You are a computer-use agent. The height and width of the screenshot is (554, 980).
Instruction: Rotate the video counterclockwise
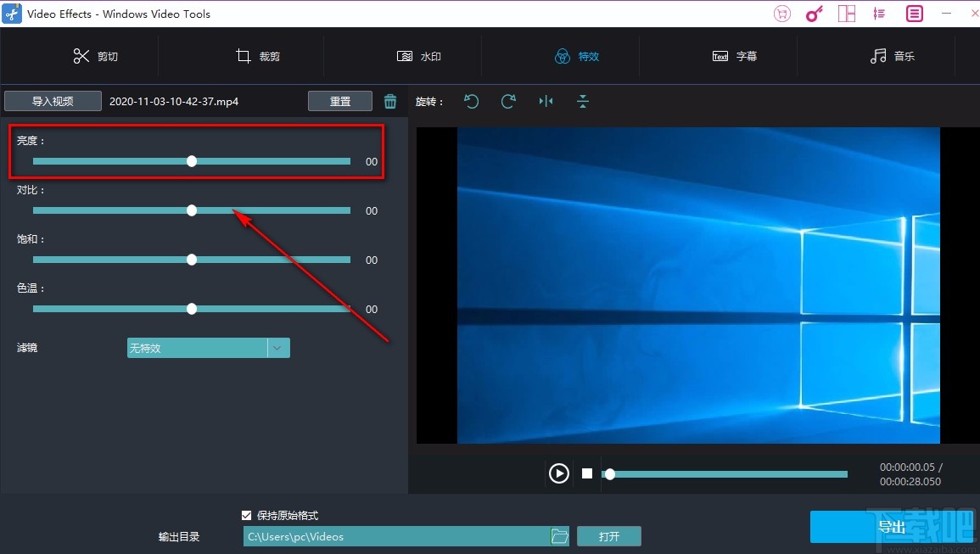tap(472, 101)
